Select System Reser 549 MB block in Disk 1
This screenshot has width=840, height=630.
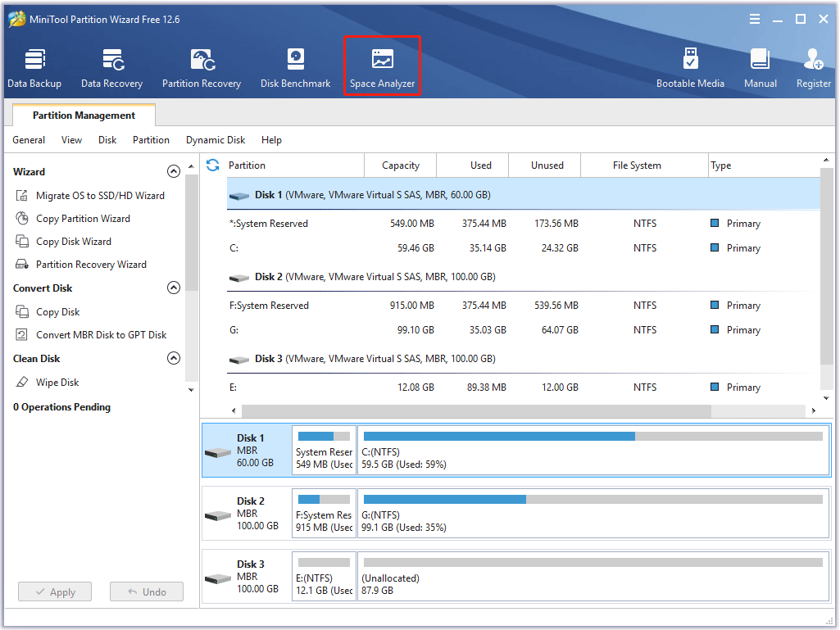[x=324, y=450]
